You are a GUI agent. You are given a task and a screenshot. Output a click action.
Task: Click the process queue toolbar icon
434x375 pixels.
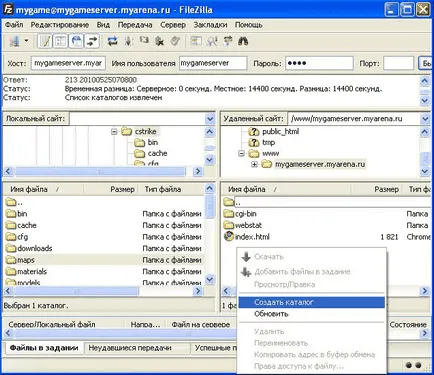[129, 41]
